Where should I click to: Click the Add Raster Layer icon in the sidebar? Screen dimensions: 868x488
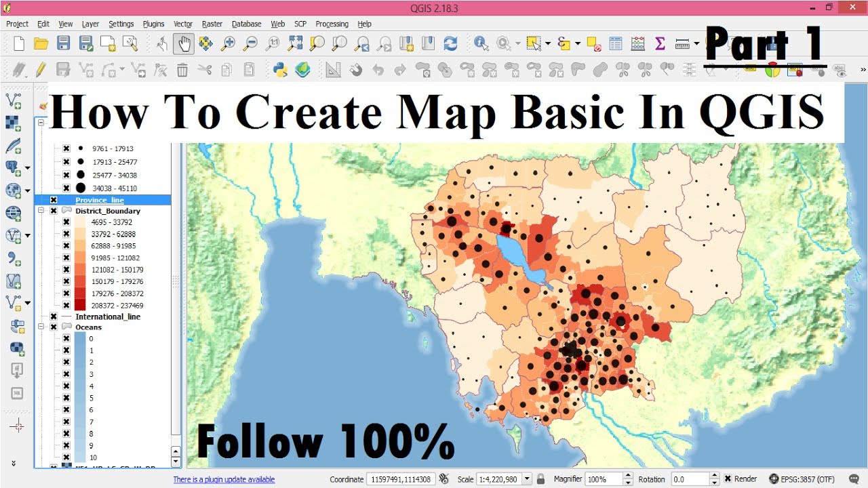[14, 123]
